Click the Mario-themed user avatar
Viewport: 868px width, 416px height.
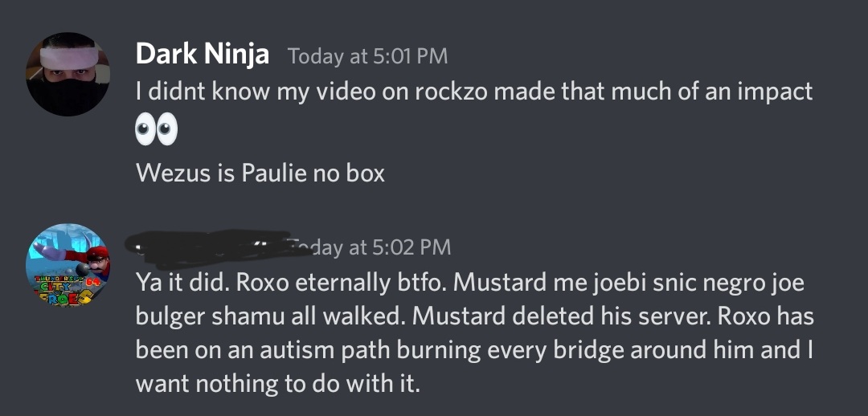[68, 266]
